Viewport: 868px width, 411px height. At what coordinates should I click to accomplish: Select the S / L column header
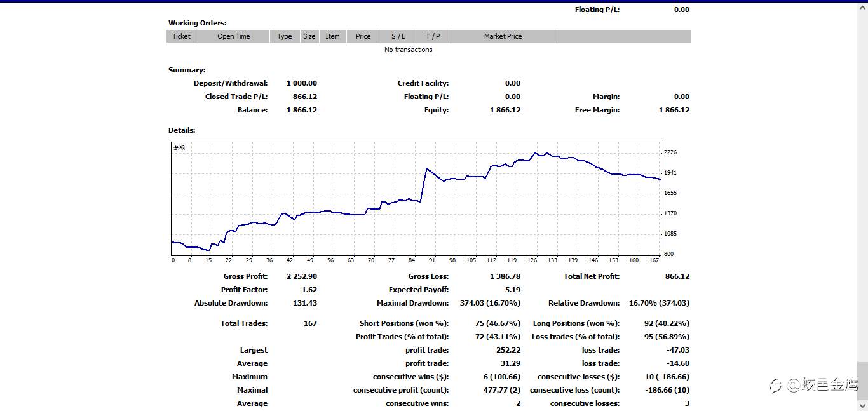[398, 36]
